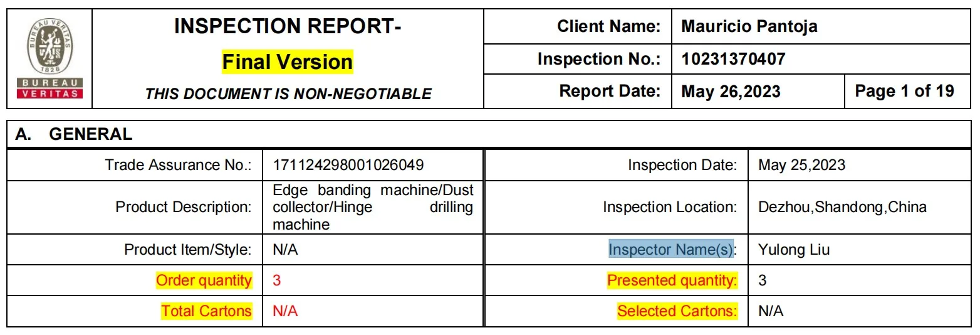Viewport: 980px width, 335px height.
Task: Click the Page 1 of 19 indicator
Action: (904, 91)
